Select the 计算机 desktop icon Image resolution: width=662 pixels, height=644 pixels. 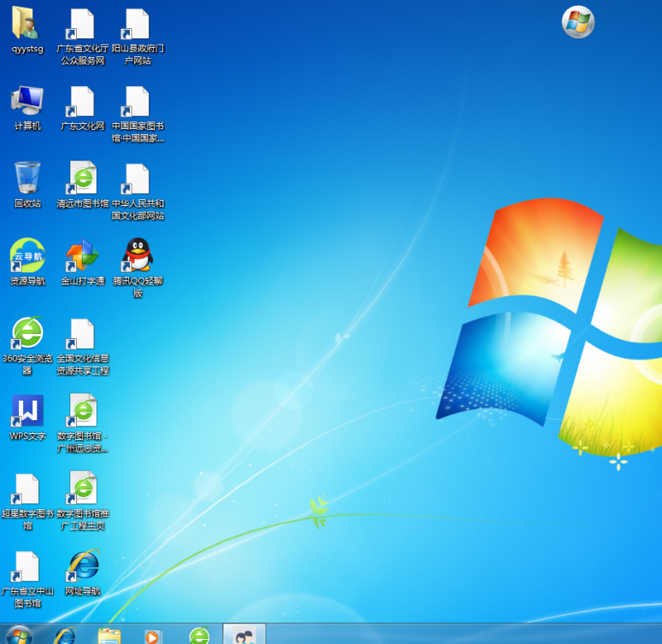(26, 102)
